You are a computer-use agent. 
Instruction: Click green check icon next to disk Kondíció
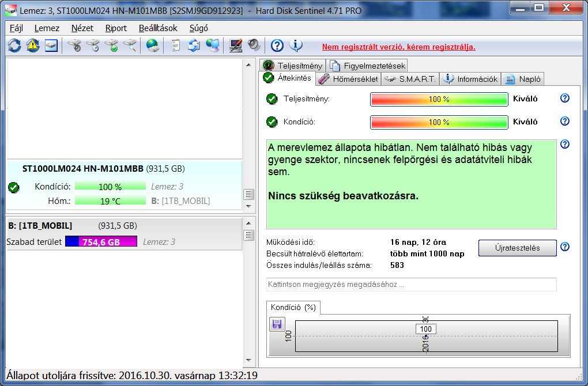pyautogui.click(x=14, y=187)
